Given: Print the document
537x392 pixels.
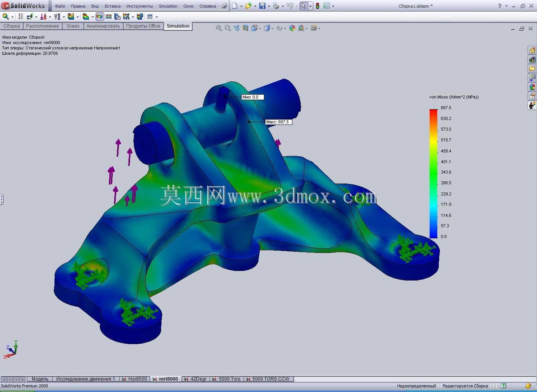Looking at the screenshot, I should click(276, 6).
